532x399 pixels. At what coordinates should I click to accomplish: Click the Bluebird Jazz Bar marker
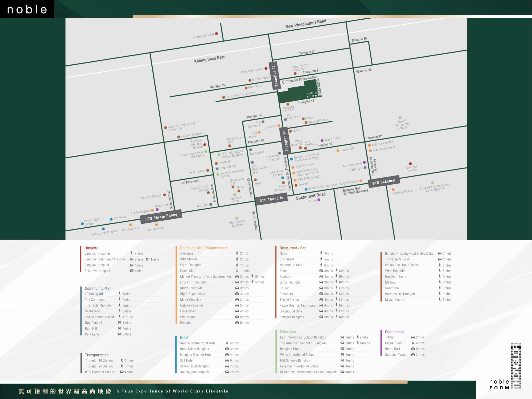[x=288, y=104]
